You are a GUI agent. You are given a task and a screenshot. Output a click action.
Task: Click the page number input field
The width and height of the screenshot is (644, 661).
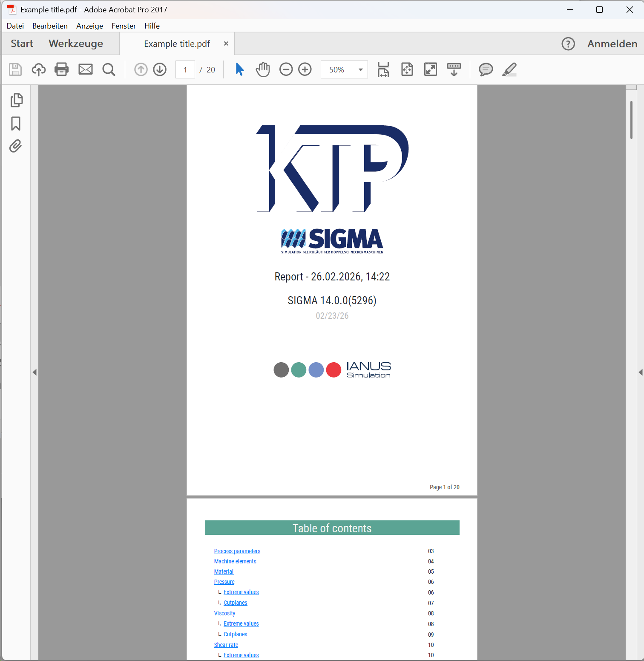185,69
